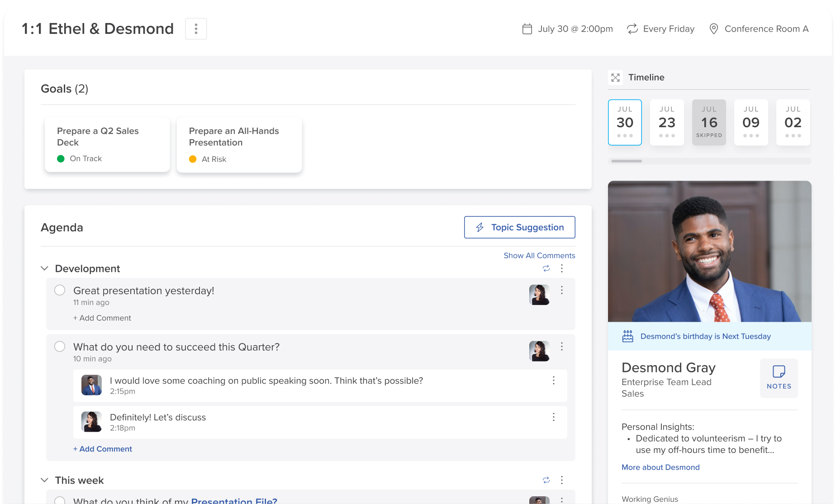836x504 pixels.
Task: Click the expand icon beside Timeline
Action: click(615, 78)
